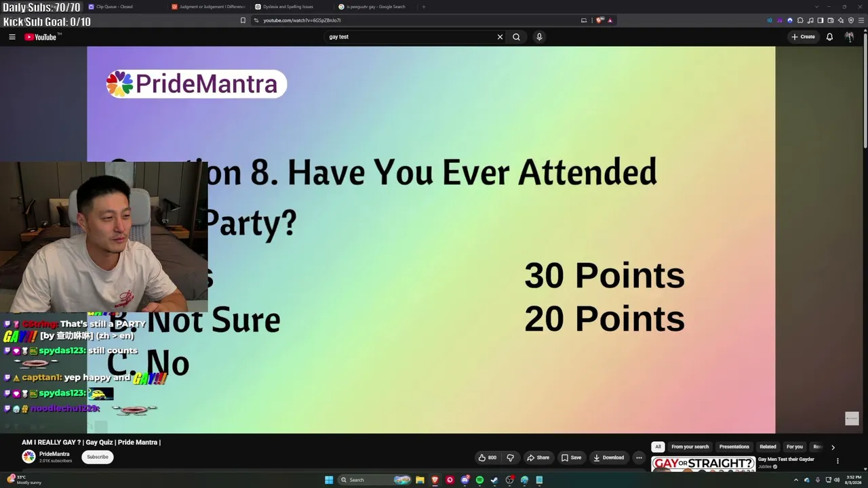Dislike the video with thumbs down
The width and height of the screenshot is (868, 488).
tap(510, 457)
